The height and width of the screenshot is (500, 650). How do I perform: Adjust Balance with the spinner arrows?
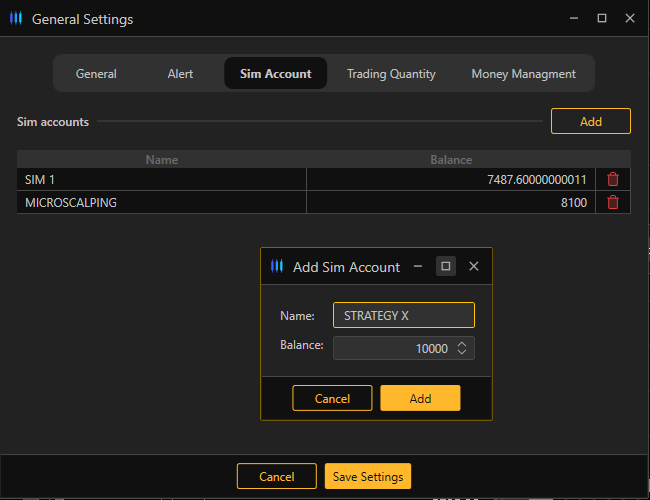pos(461,348)
